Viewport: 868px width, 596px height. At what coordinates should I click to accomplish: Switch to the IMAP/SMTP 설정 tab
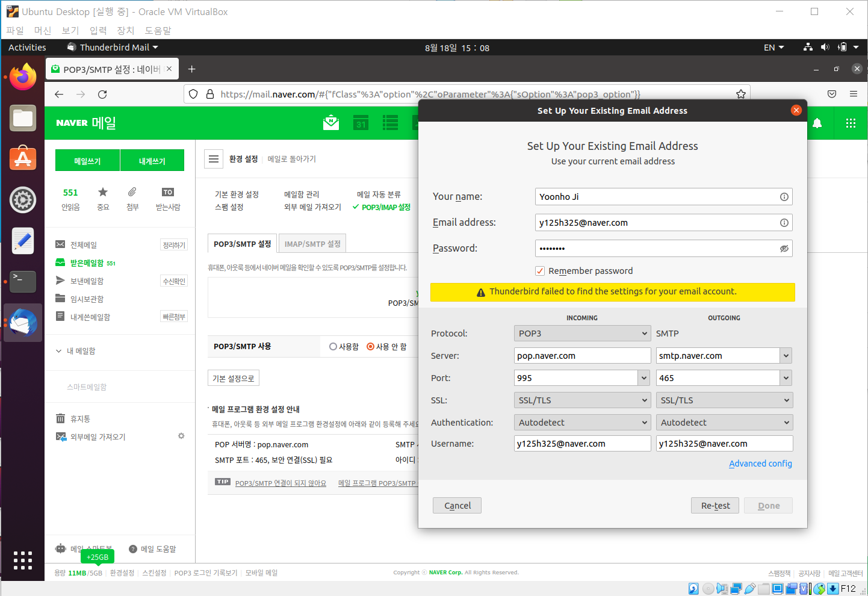tap(312, 244)
